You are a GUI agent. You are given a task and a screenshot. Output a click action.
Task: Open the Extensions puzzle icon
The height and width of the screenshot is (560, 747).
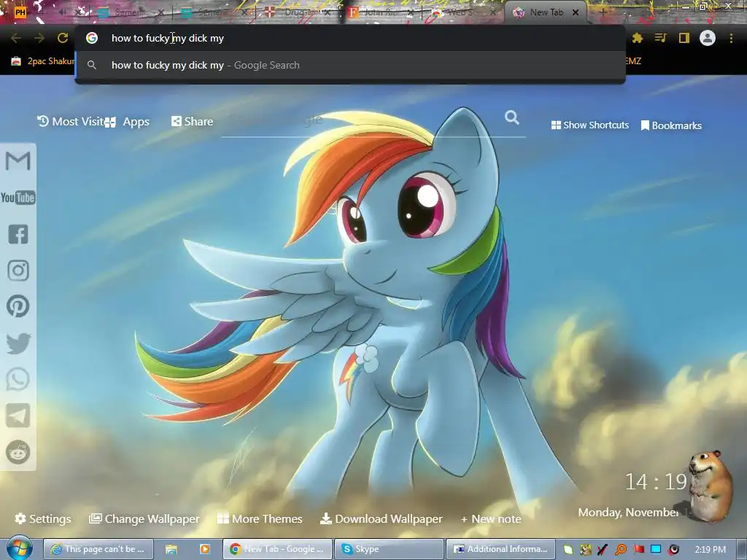[x=637, y=38]
